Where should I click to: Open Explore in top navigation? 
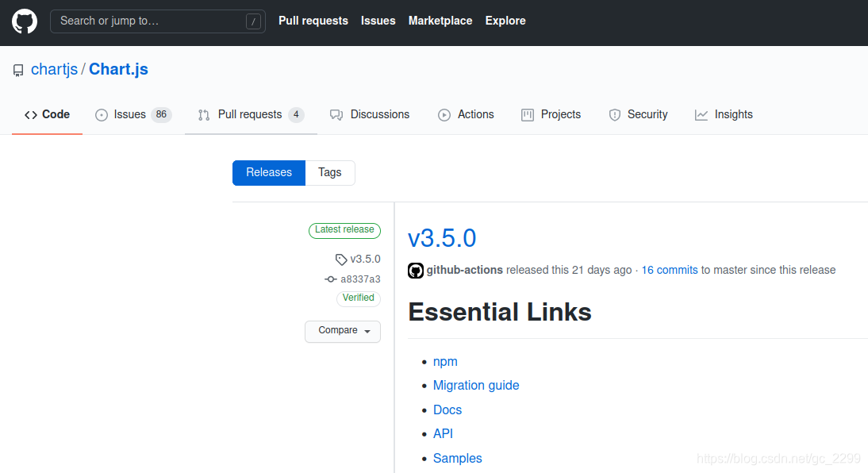tap(505, 21)
